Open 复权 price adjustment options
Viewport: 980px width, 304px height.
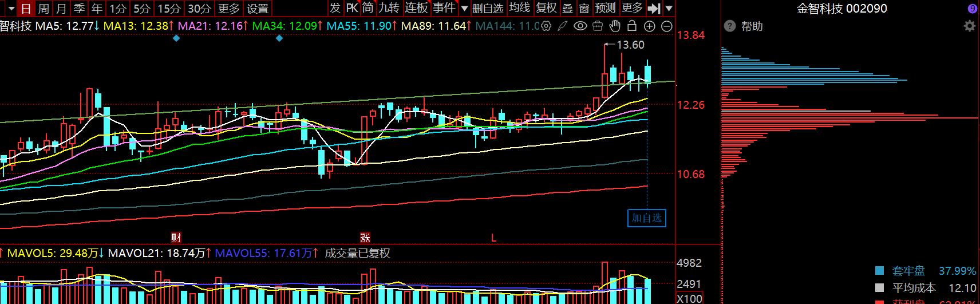546,8
